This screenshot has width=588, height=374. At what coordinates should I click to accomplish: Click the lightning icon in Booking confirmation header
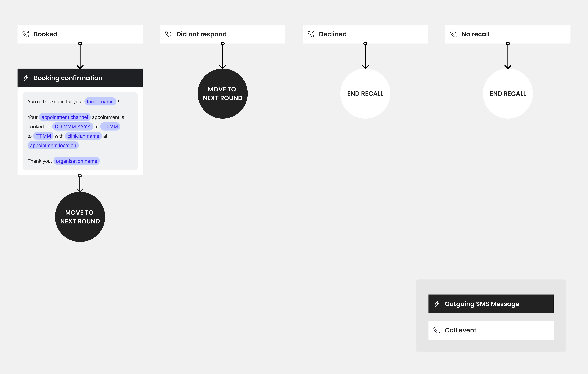click(x=26, y=78)
